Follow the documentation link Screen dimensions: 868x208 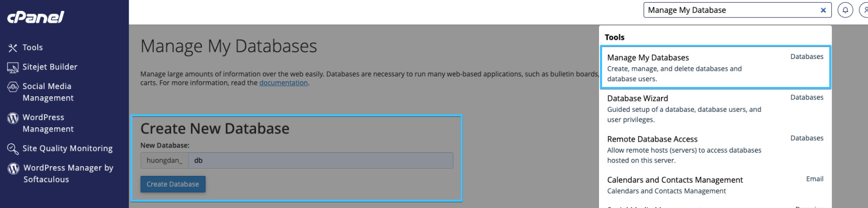point(283,83)
